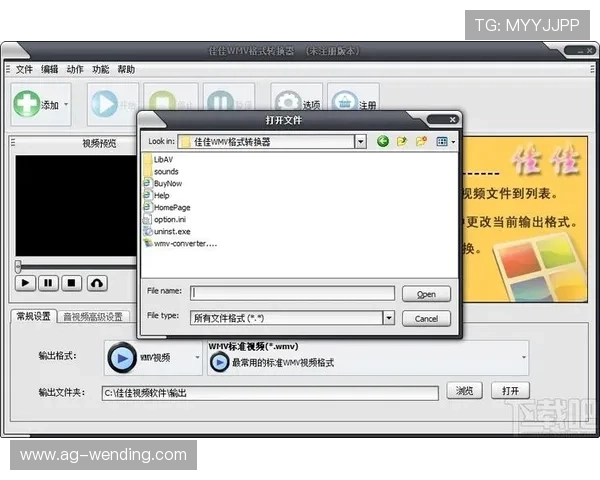Click the File name input field
Viewport: 600px width, 480px height.
pyautogui.click(x=292, y=293)
